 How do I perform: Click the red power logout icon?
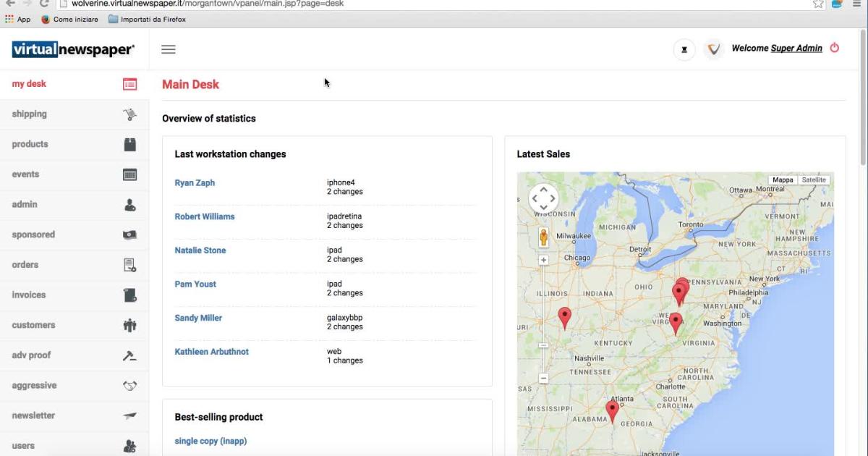834,48
